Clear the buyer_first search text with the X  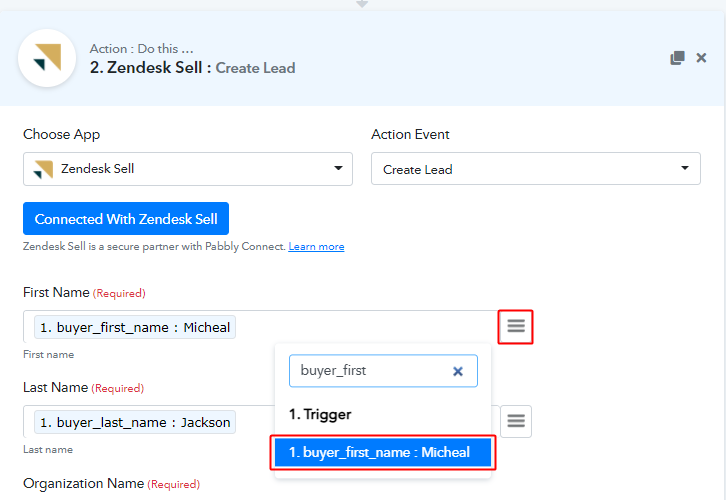click(x=458, y=371)
